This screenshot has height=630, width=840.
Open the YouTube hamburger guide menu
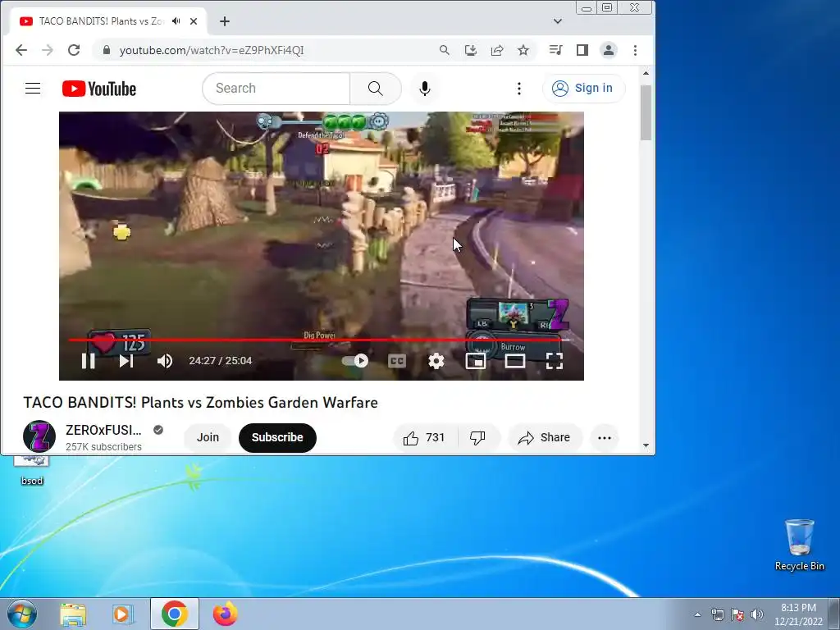click(33, 89)
